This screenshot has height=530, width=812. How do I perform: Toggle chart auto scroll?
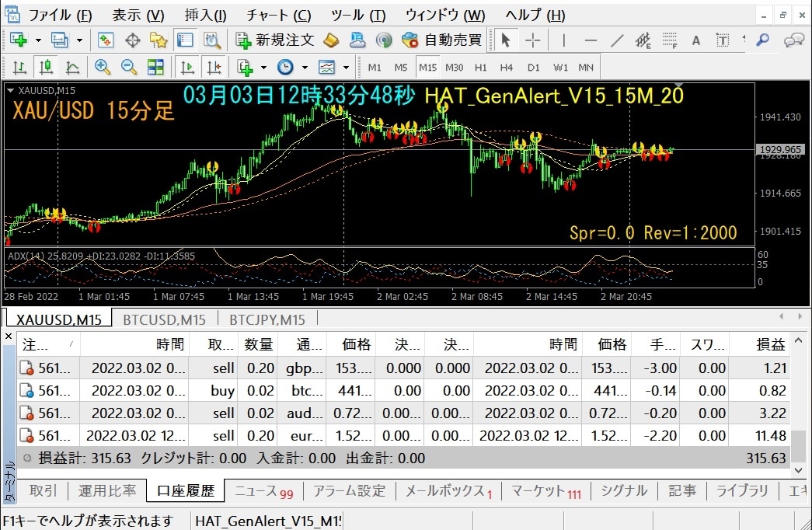pos(187,67)
